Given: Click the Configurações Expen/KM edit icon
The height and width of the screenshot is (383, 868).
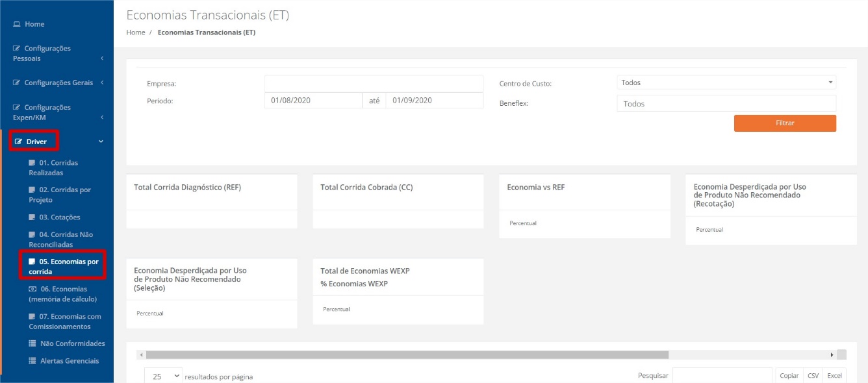Looking at the screenshot, I should [x=17, y=108].
